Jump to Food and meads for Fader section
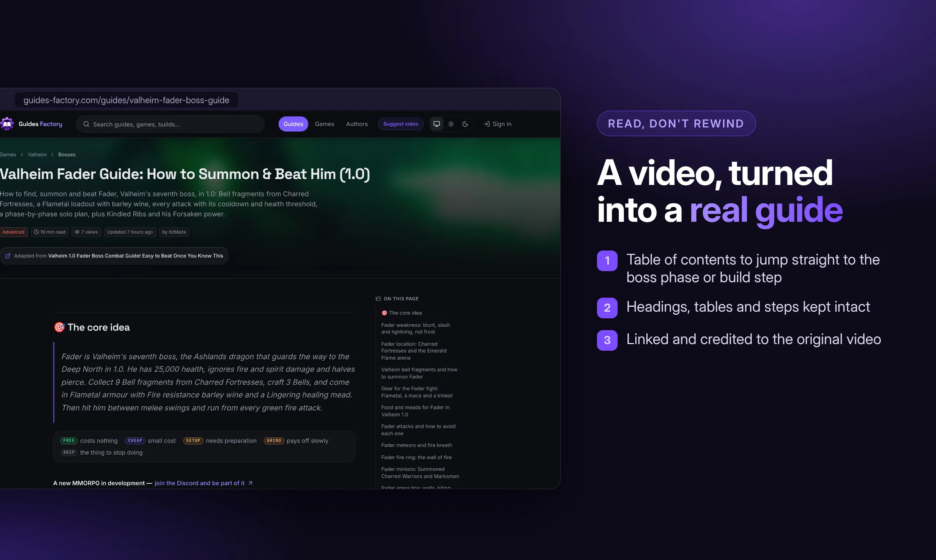This screenshot has width=936, height=560. coord(415,410)
